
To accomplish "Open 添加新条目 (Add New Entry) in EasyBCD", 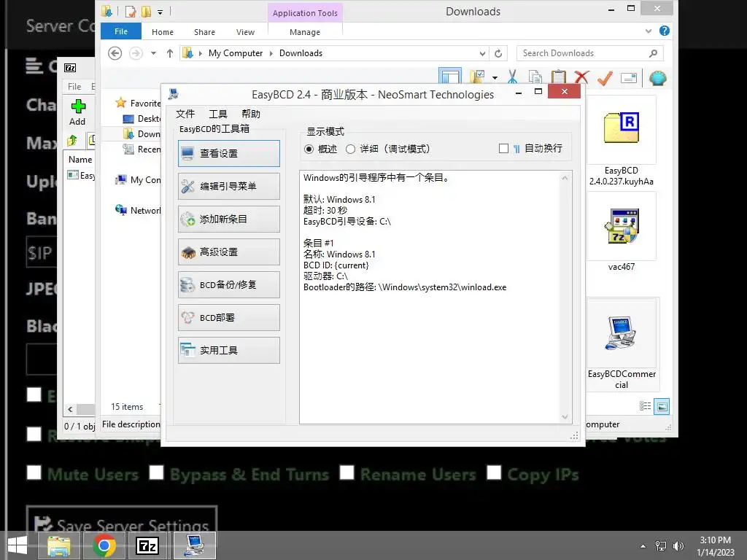I will click(228, 219).
